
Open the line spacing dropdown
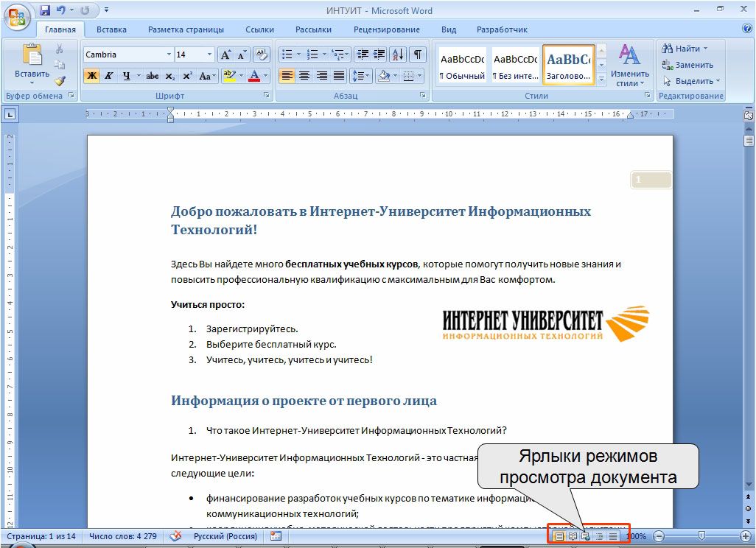point(361,76)
